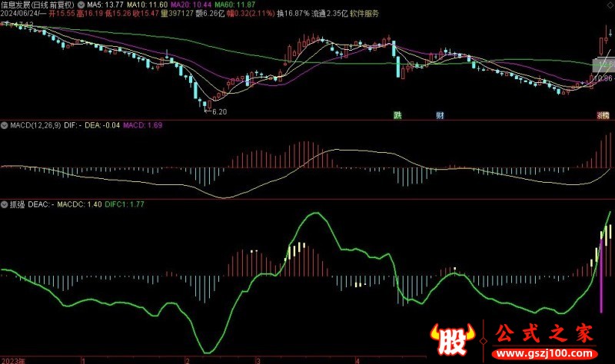
Task: Click the 量397127 volume value
Action: click(178, 14)
